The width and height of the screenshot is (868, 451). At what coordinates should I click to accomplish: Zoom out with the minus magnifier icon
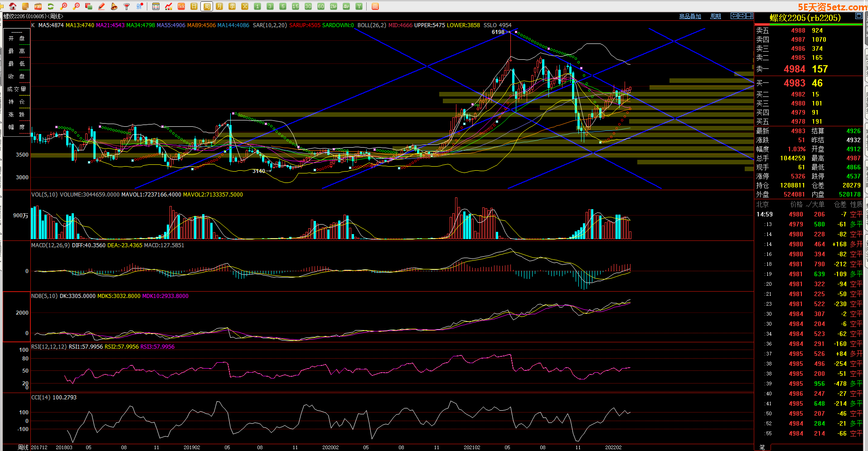coord(76,6)
